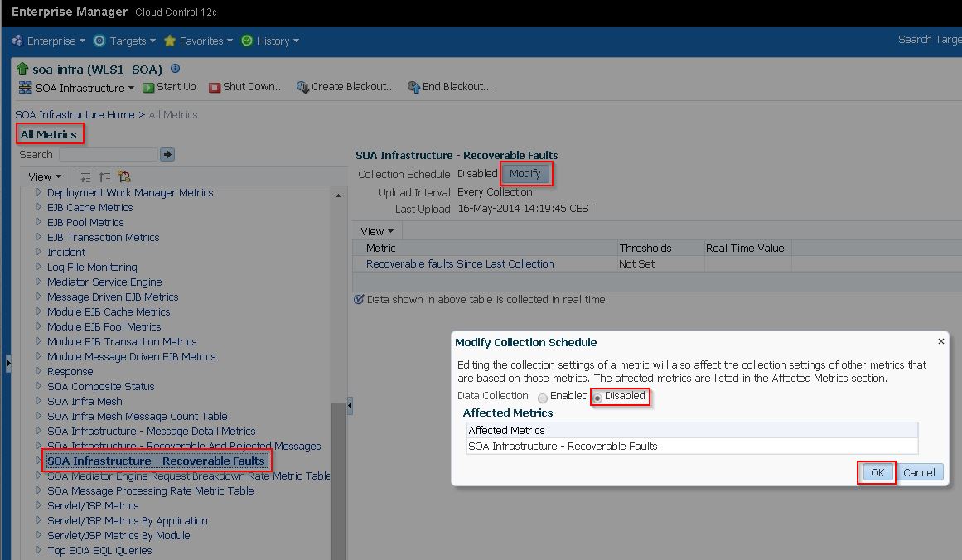Viewport: 962px width, 560px height.
Task: Open the View dropdown above the metrics tree
Action: click(x=43, y=176)
